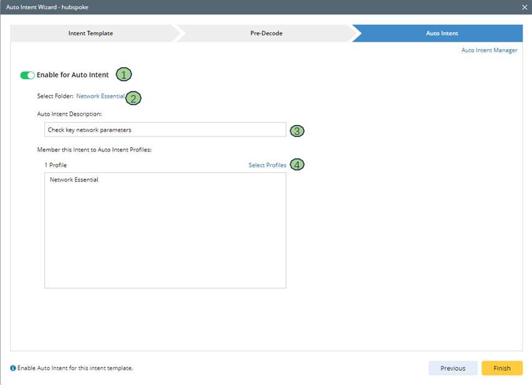Screen dimensions: 532x392
Task: Go to the Intent Template step
Action: 91,34
